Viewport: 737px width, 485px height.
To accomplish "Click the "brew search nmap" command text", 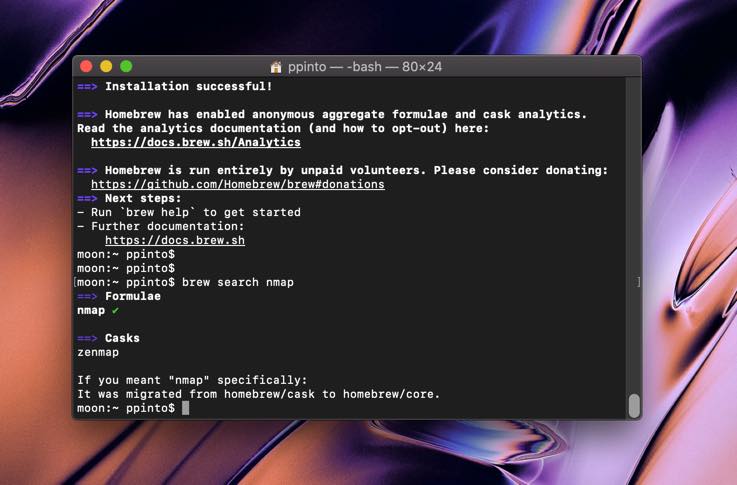I will [237, 282].
